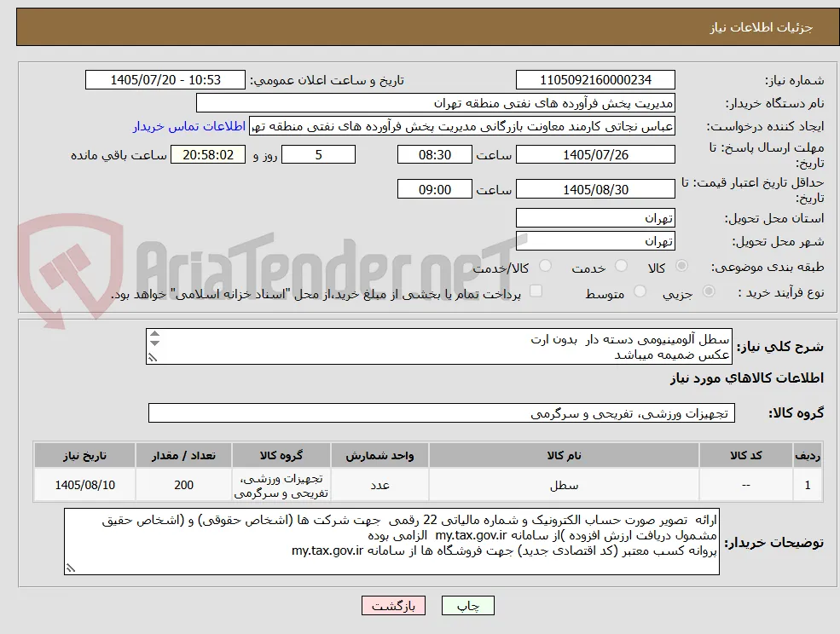Viewport: 840px width, 634px height.
Task: Click the نام کالا column header
Action: (564, 456)
